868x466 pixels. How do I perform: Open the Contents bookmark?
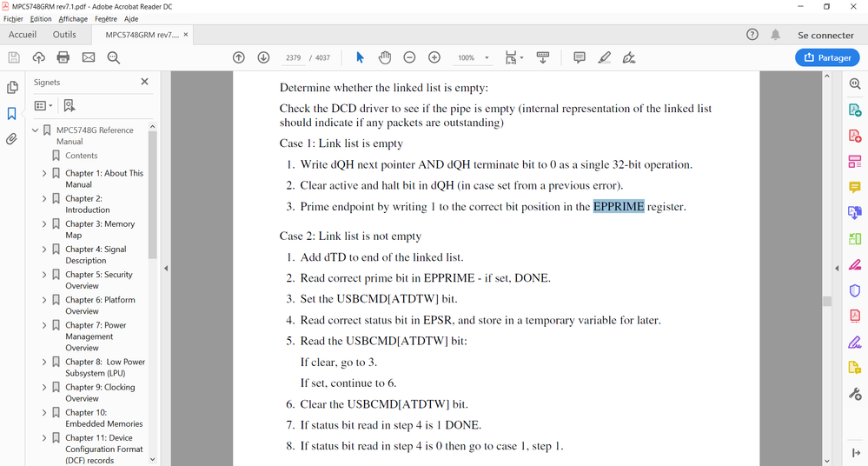point(82,156)
